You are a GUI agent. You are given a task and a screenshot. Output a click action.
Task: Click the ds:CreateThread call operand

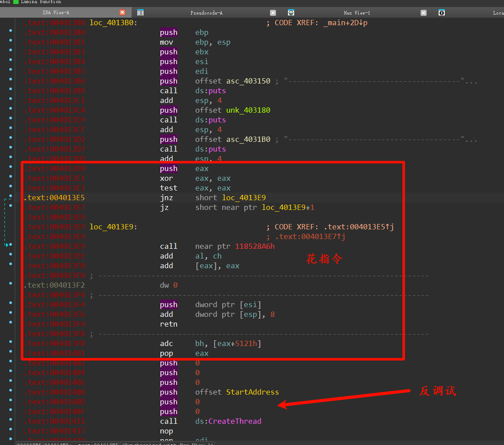tap(228, 421)
